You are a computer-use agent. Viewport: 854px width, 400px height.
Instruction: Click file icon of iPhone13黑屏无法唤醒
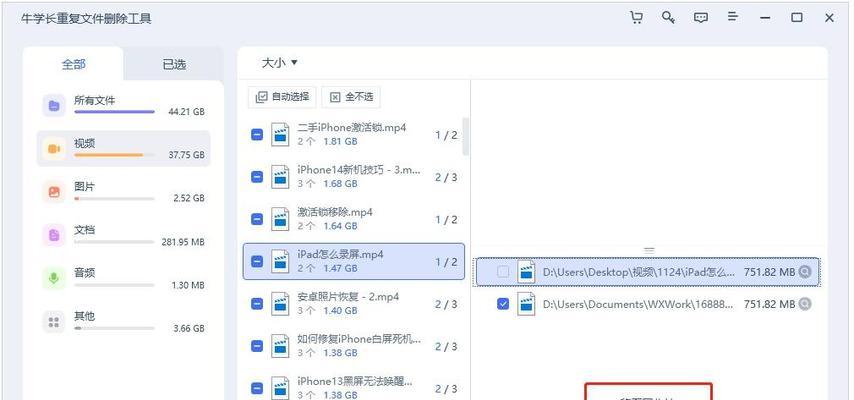[280, 388]
